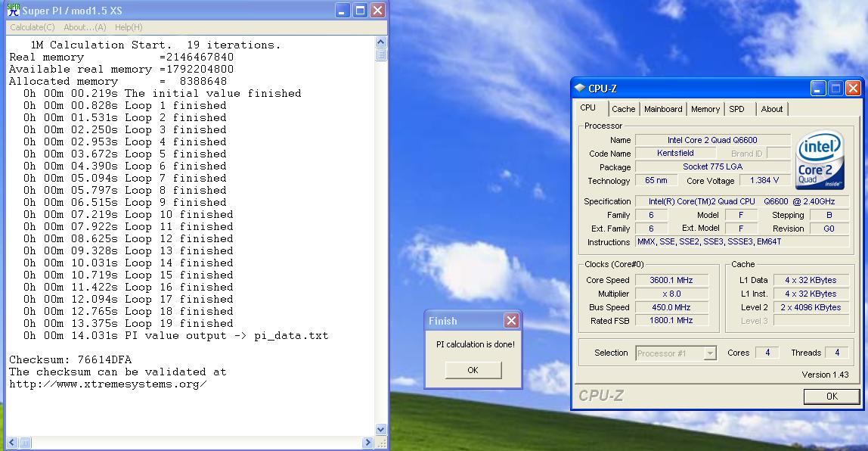Click the 'Loop 10 finished' line
The height and width of the screenshot is (451, 868).
(129, 214)
